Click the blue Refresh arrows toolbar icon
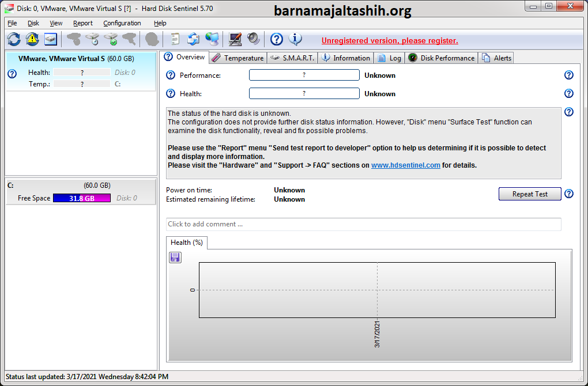The width and height of the screenshot is (588, 386). (14, 39)
